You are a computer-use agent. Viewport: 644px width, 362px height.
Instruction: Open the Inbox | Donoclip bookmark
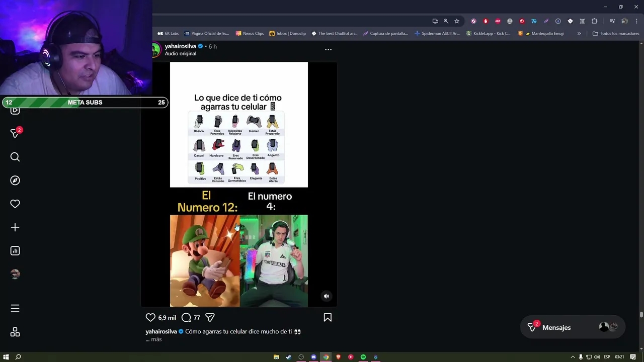287,34
